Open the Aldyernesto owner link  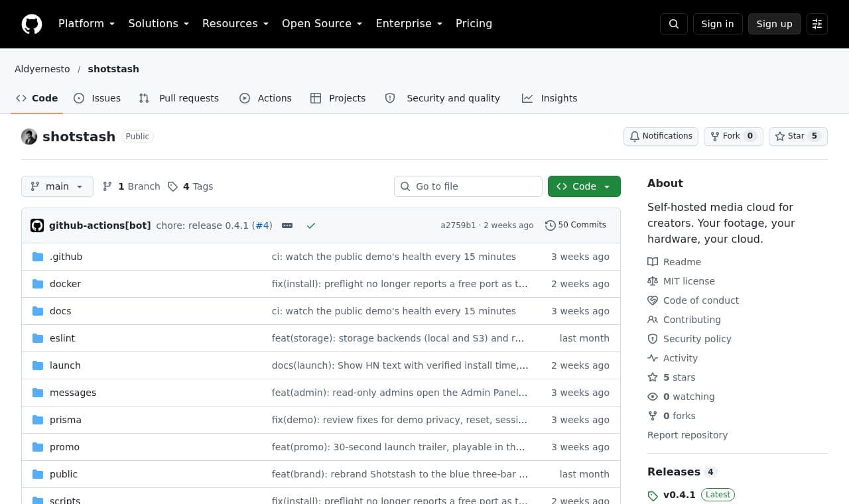point(42,69)
